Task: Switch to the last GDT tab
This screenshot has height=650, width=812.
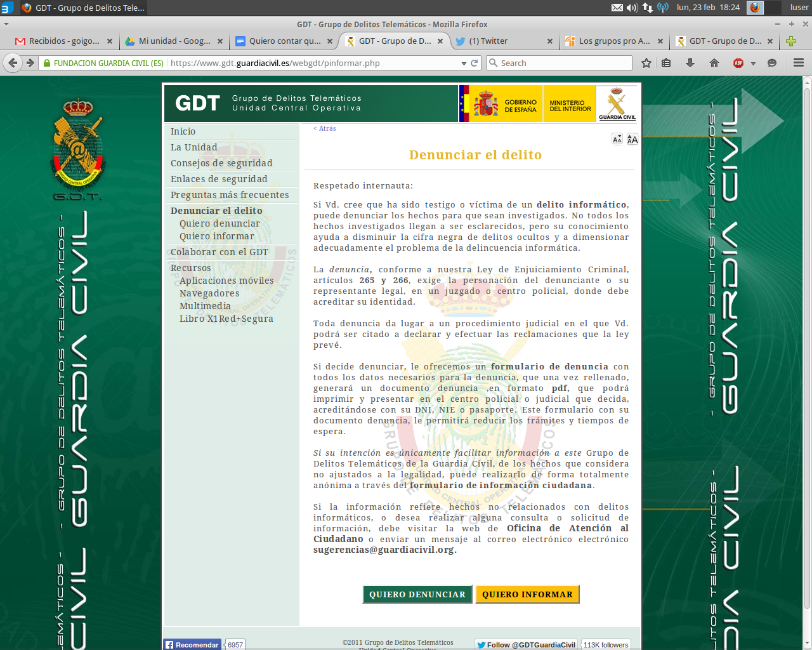Action: [x=724, y=41]
